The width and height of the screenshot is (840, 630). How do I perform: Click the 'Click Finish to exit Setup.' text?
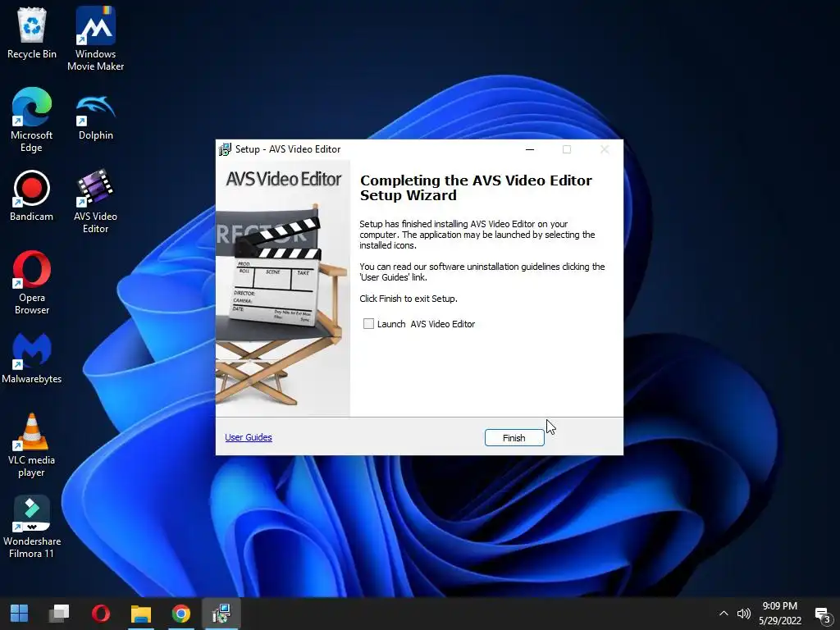[x=409, y=299]
